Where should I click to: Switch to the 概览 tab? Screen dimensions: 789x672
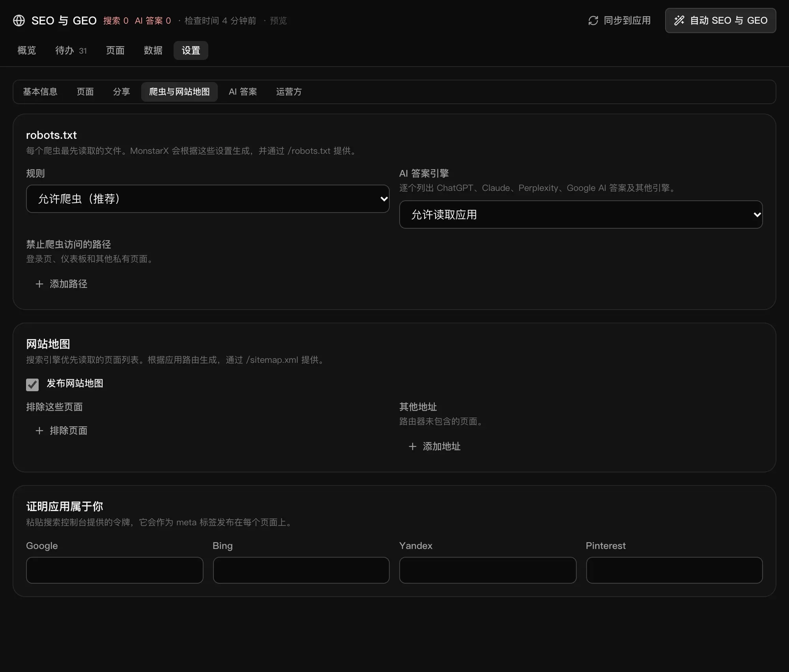point(27,50)
